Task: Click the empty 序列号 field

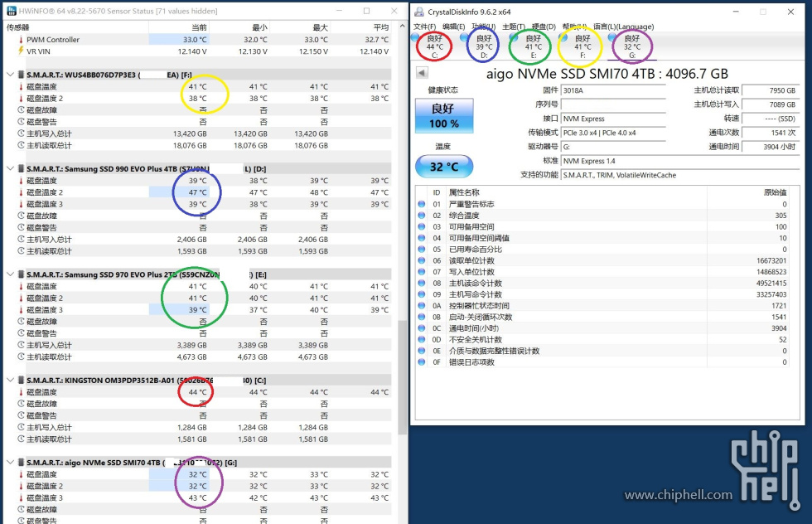Action: tap(613, 104)
